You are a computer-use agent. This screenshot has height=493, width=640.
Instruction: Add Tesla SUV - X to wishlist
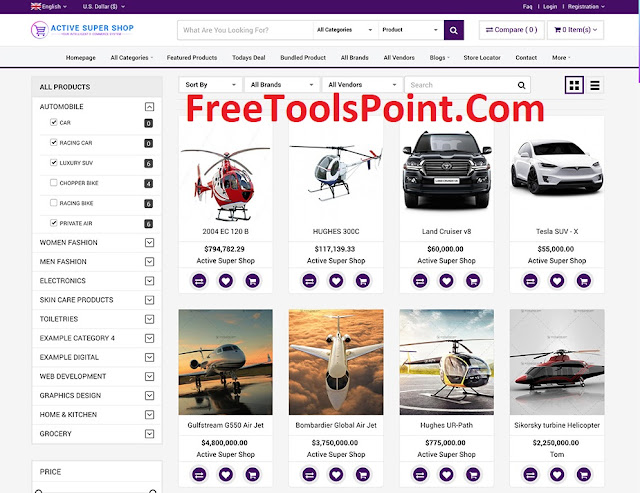click(557, 281)
